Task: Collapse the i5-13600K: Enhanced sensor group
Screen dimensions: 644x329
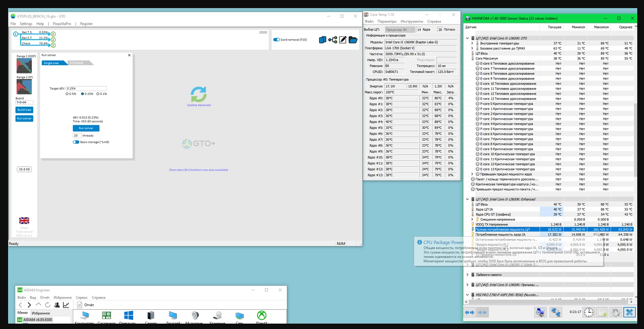Action: click(x=467, y=199)
